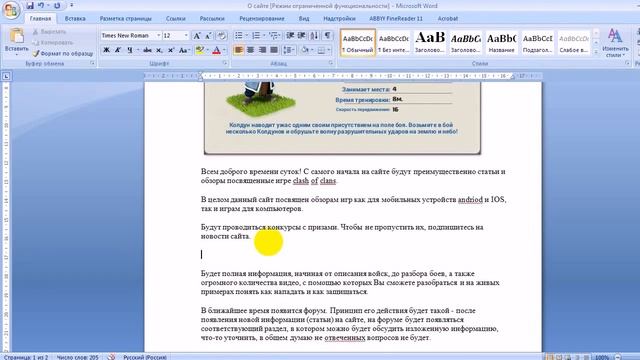
Task: Apply bulleted list
Action: [x=239, y=36]
